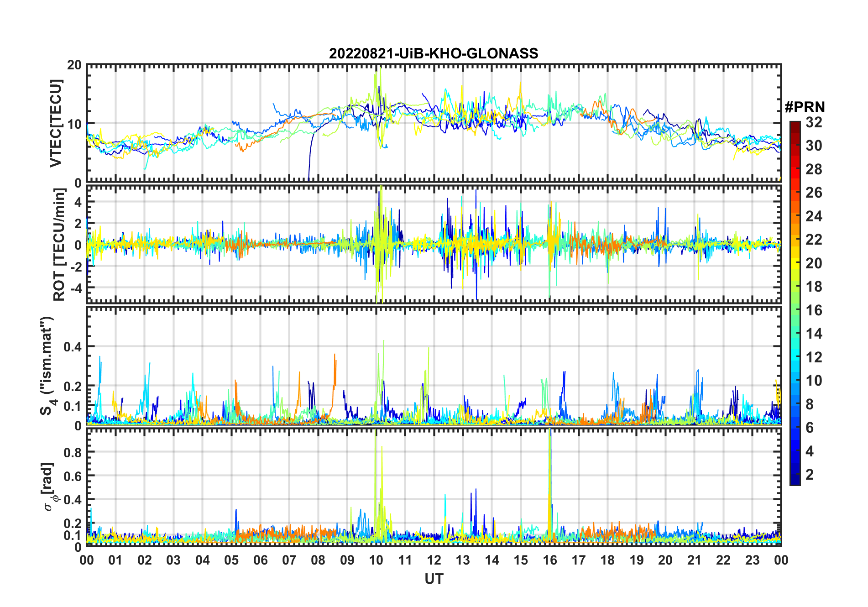
Task: Select the VTEC[TECU] y-axis label
Action: point(56,123)
